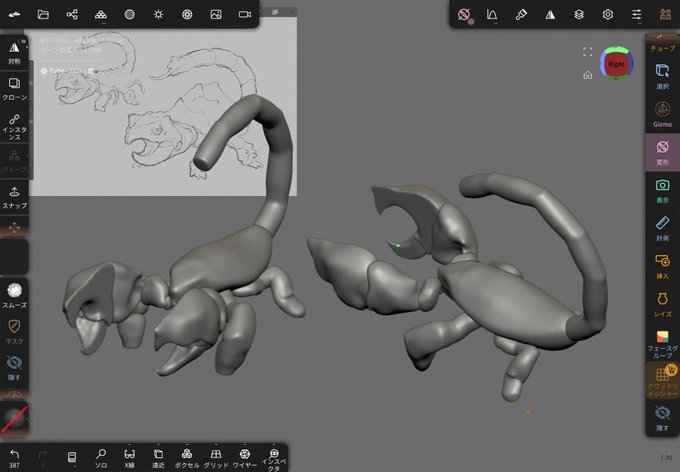680x472 pixels.
Task: Open the material preview sphere with red slash
Action: click(x=14, y=419)
